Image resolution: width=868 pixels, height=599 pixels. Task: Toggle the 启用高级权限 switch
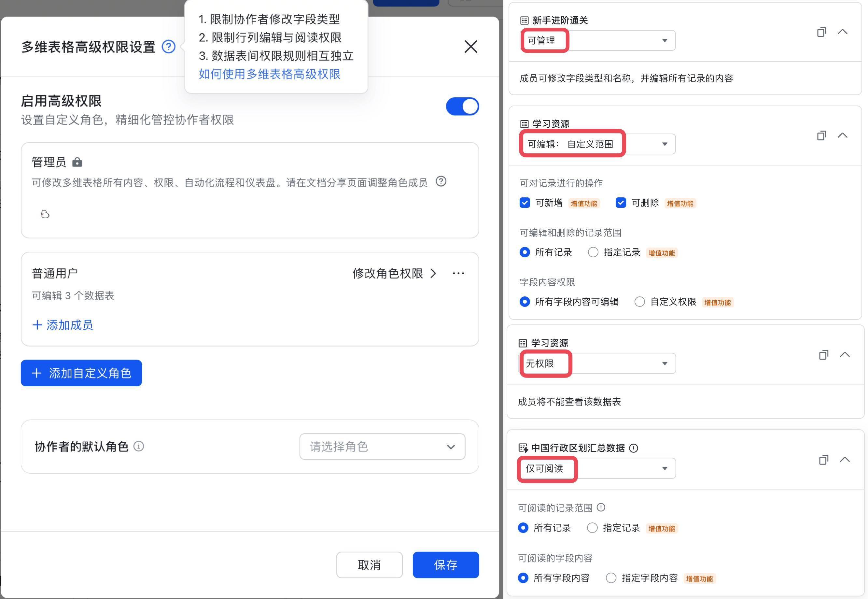(462, 106)
